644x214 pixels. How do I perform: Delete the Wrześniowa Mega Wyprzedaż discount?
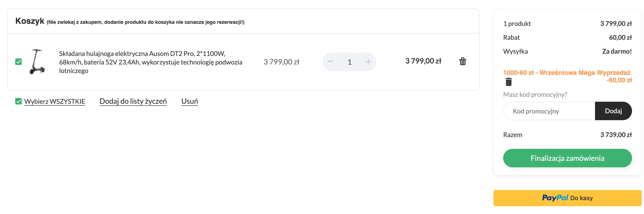coord(509,82)
